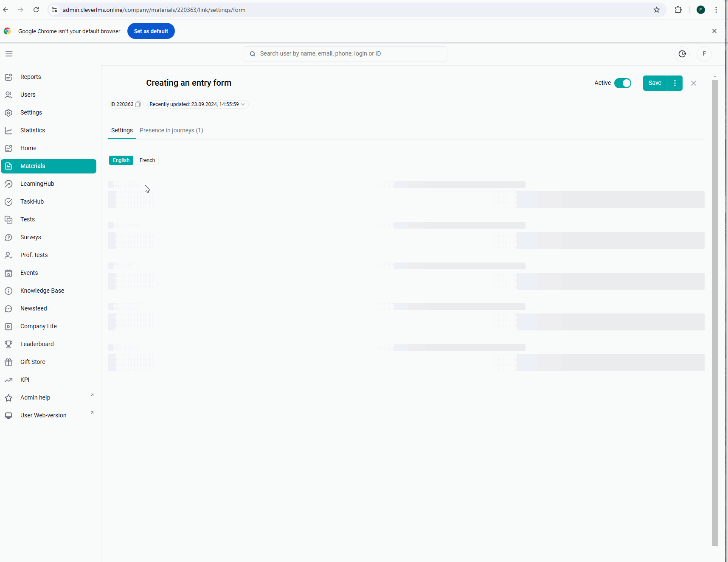Dismiss the default browser notification bar
Image resolution: width=728 pixels, height=562 pixels.
coord(714,31)
